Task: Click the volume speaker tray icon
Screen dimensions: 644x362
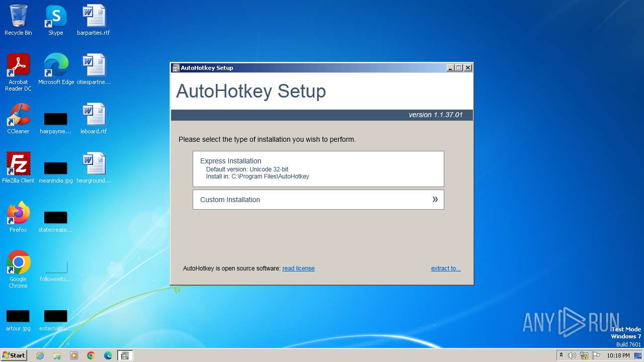Action: (x=572, y=355)
